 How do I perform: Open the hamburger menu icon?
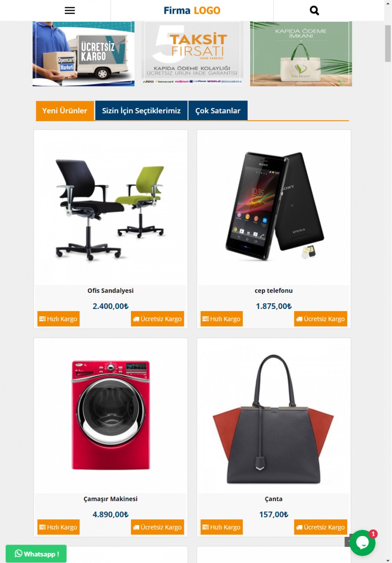pos(70,11)
